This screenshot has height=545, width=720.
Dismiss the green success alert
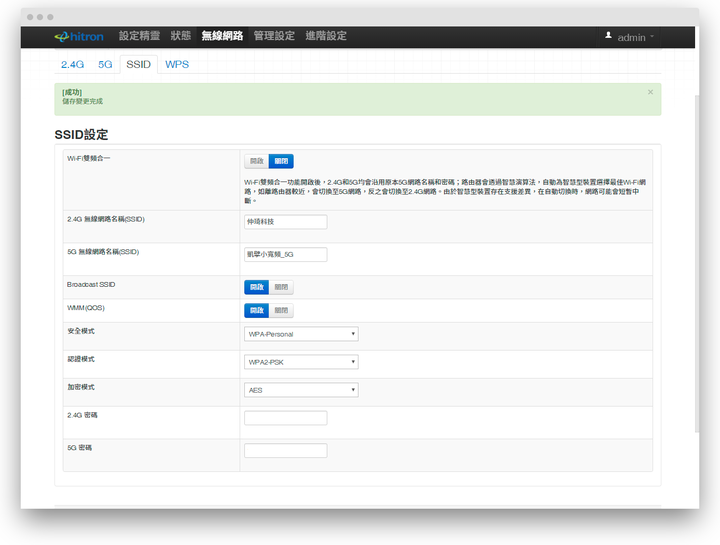(x=650, y=92)
